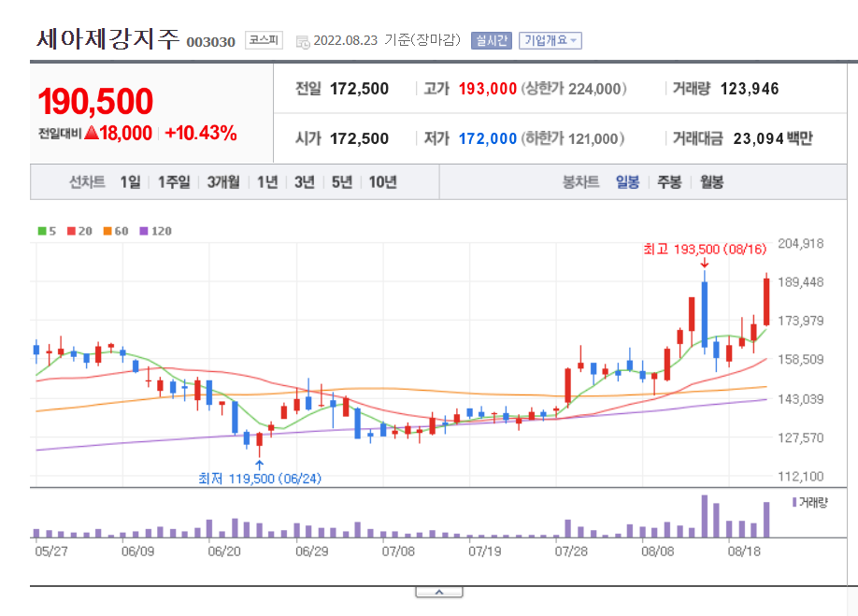Switch to the 일봉 daily candle chart
This screenshot has height=616, width=858.
click(627, 181)
